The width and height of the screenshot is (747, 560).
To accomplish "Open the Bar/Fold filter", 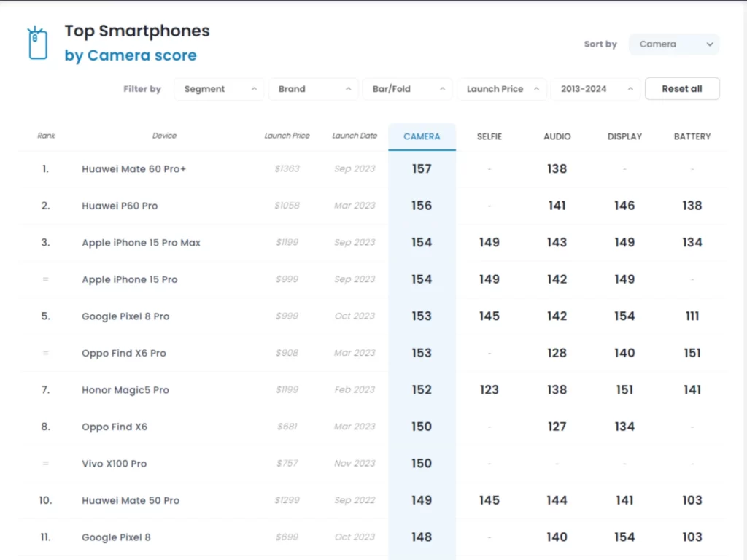I will [x=407, y=89].
